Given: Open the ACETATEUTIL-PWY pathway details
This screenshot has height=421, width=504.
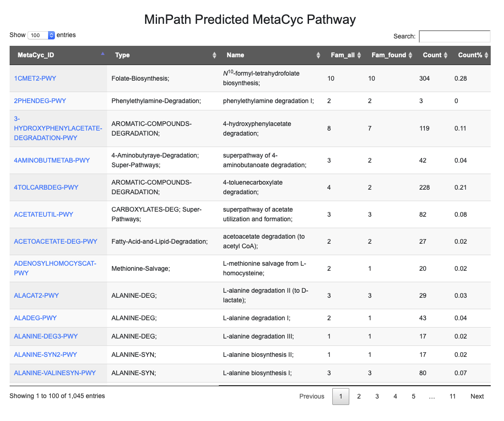Looking at the screenshot, I should click(43, 214).
